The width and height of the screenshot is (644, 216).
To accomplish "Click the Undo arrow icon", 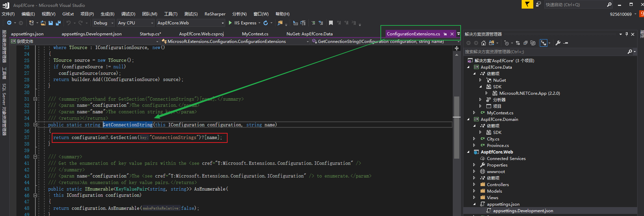I will click(69, 23).
